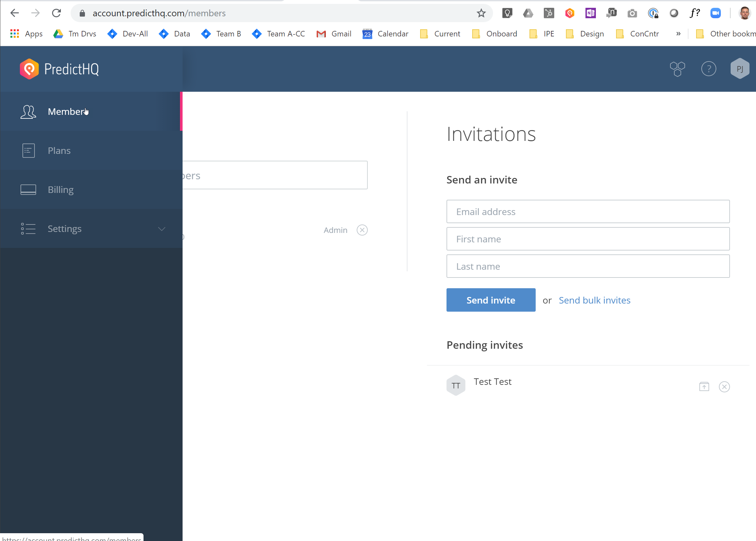Open the Settings sidebar item
This screenshot has height=541, width=756.
(x=91, y=228)
